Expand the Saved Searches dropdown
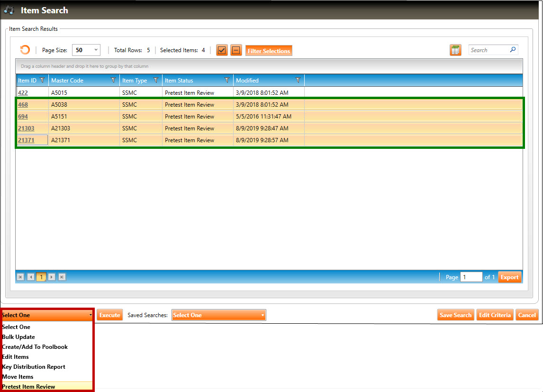543x392 pixels. 218,315
